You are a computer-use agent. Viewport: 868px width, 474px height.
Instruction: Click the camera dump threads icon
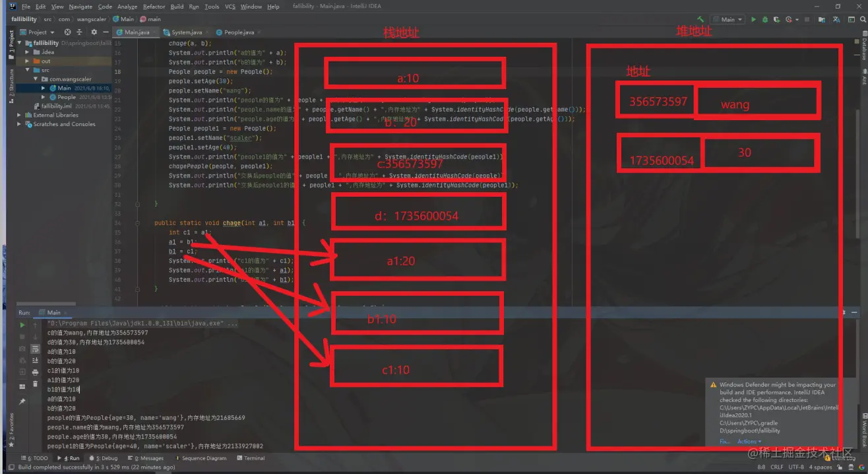pyautogui.click(x=22, y=349)
